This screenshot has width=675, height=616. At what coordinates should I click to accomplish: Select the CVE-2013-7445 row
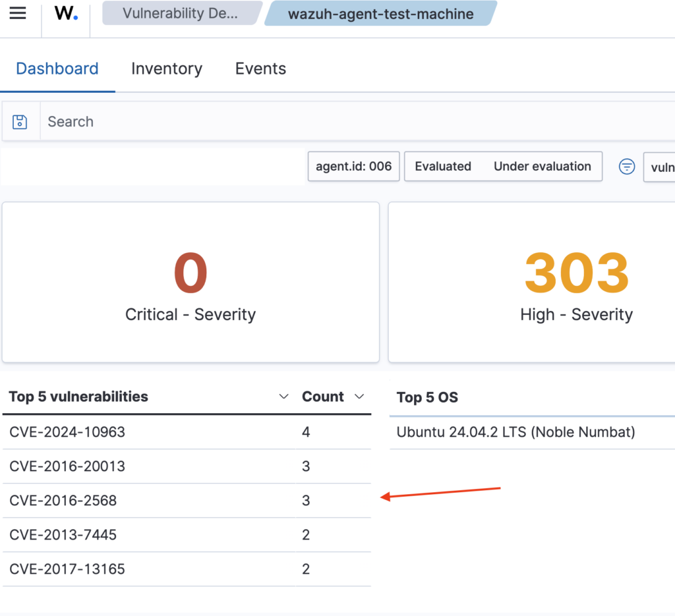(x=187, y=535)
